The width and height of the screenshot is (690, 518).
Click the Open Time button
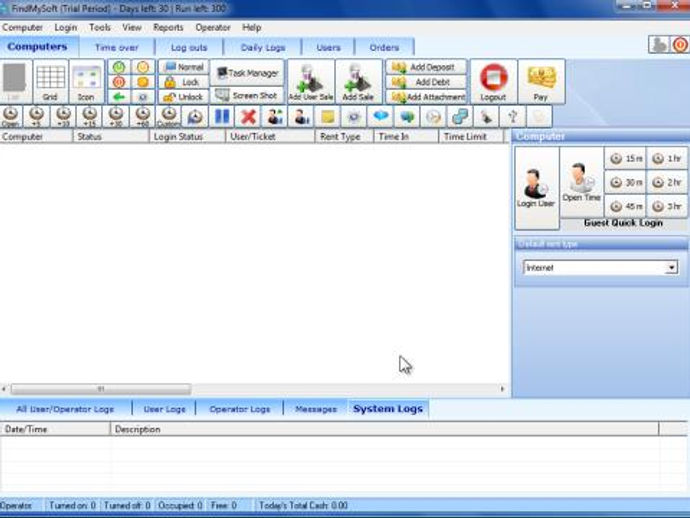pos(581,182)
